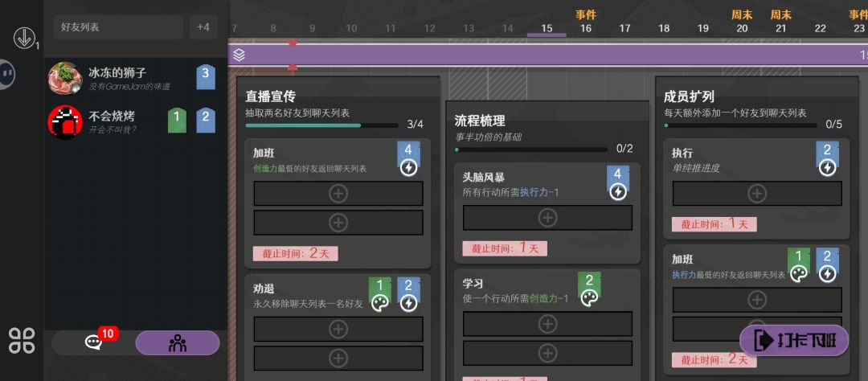Image resolution: width=868 pixels, height=381 pixels.
Task: Click the first add slot under 劝退
Action: [x=338, y=329]
